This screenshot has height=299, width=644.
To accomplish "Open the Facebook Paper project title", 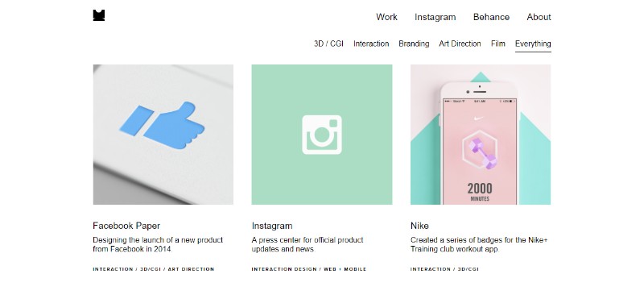I will (126, 226).
